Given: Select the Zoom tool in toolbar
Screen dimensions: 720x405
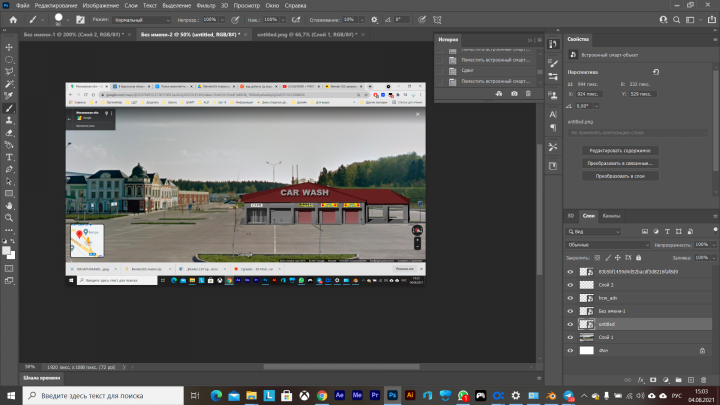Looking at the screenshot, I should click(x=9, y=218).
